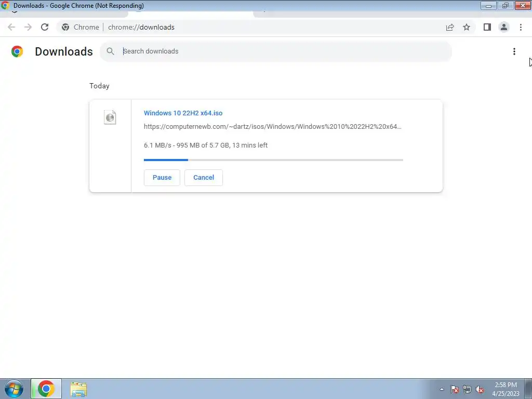The image size is (532, 399).
Task: Click the ISO file type icon
Action: click(x=110, y=117)
